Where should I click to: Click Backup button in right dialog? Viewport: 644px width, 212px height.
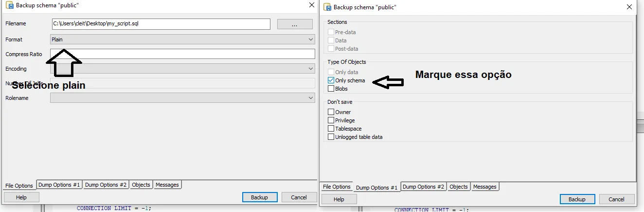click(577, 199)
